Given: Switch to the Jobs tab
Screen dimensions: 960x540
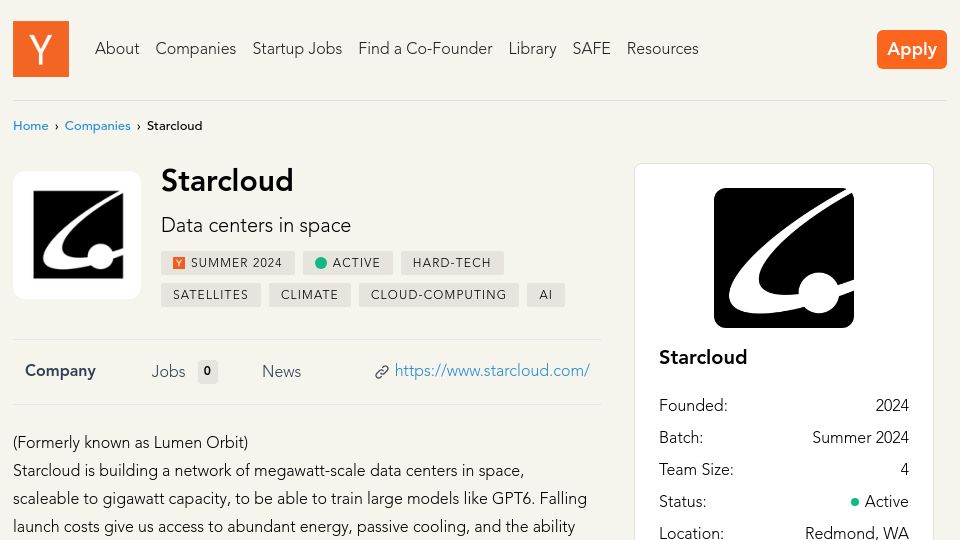Looking at the screenshot, I should point(168,372).
